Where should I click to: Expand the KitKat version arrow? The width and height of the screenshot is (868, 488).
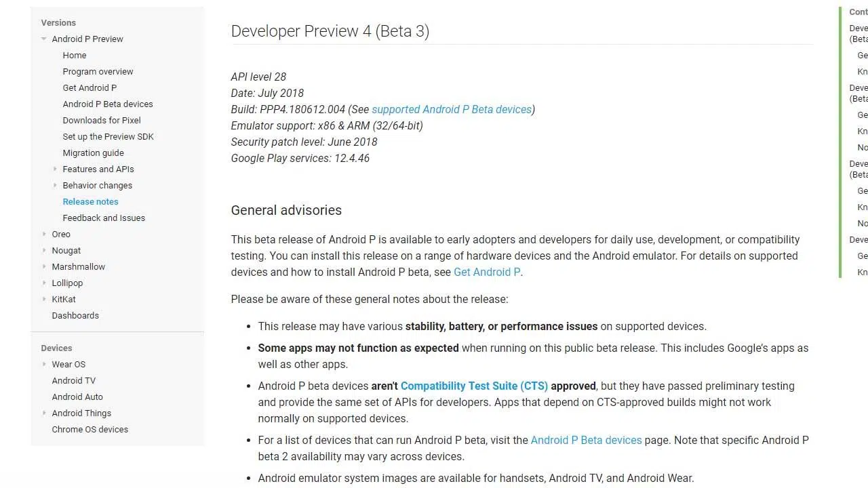[44, 300]
